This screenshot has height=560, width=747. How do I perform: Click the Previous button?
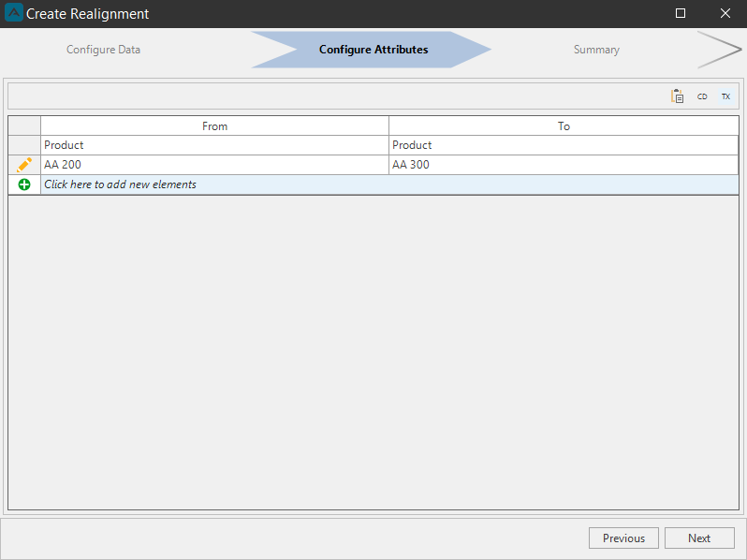(623, 538)
